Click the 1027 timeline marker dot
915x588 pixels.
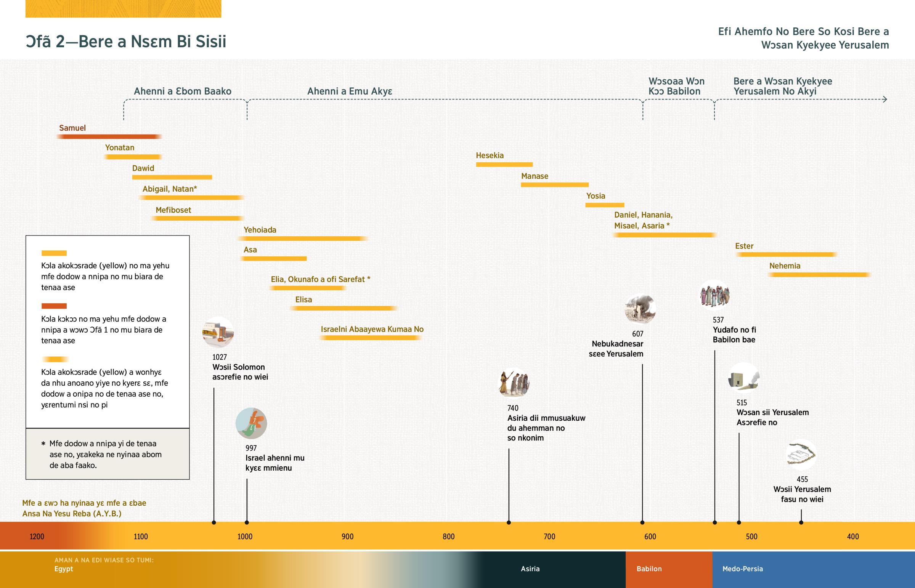(x=214, y=522)
